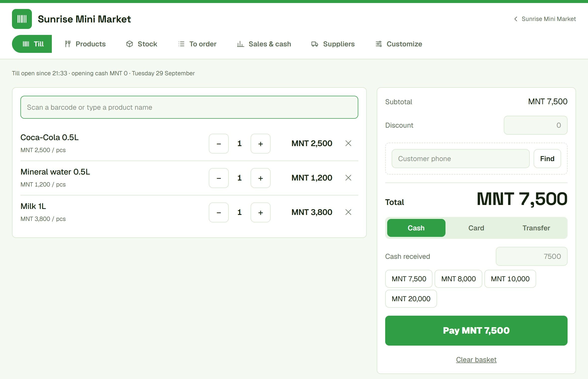Click the Mineral water 0.5L product name
The width and height of the screenshot is (588, 379).
(55, 172)
